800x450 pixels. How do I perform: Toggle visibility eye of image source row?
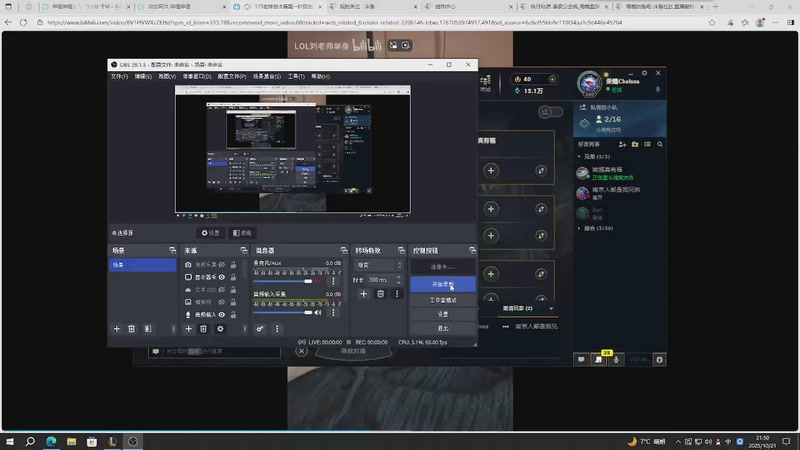(x=222, y=303)
